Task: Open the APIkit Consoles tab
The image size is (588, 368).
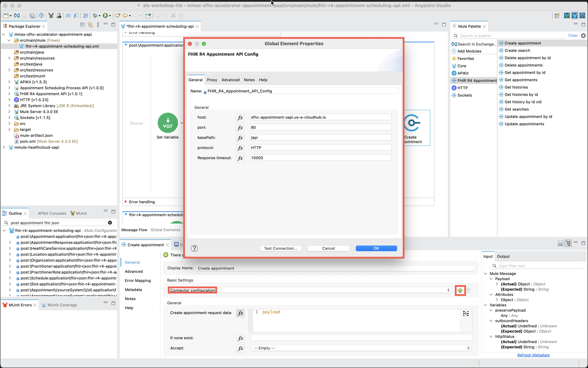Action: tap(52, 213)
